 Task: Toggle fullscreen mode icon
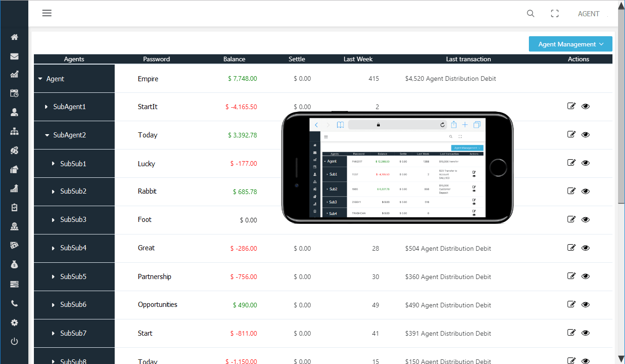(x=554, y=13)
